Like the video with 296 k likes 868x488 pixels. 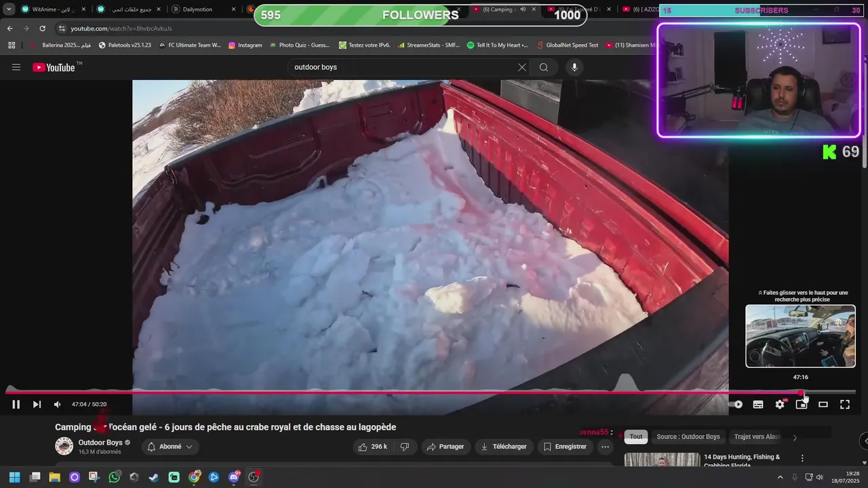coord(372,447)
